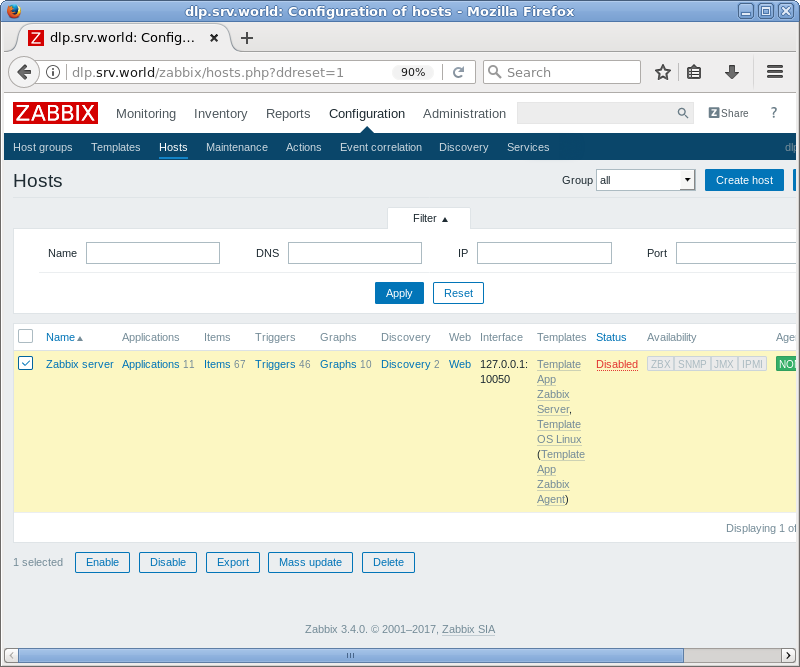Open Web link for Zabbix server
Image resolution: width=800 pixels, height=667 pixels.
tap(460, 364)
